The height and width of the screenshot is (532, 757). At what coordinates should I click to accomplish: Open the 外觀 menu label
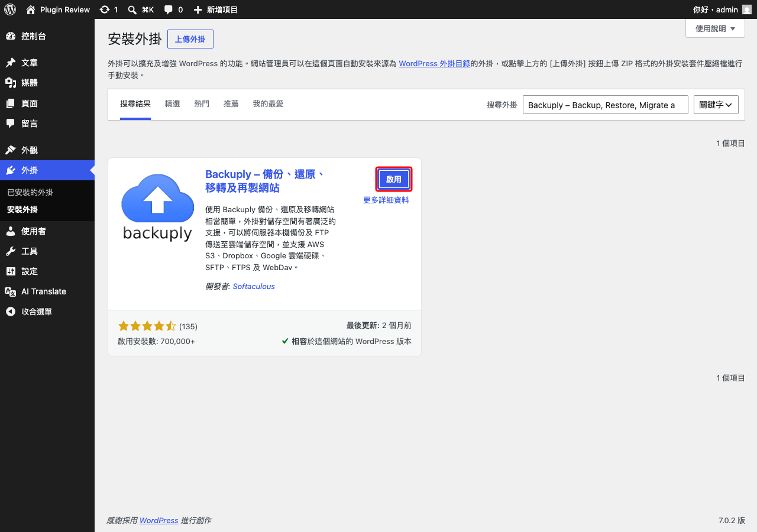point(30,150)
